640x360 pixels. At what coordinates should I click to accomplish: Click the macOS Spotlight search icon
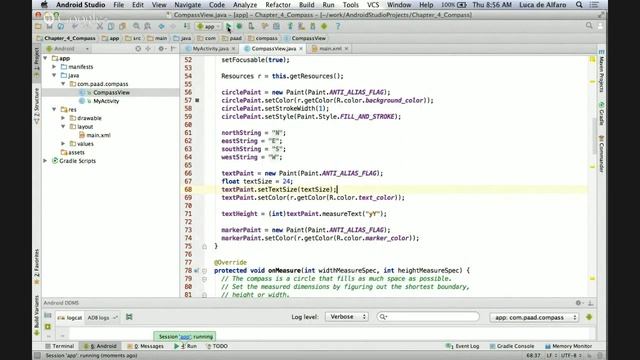579,5
